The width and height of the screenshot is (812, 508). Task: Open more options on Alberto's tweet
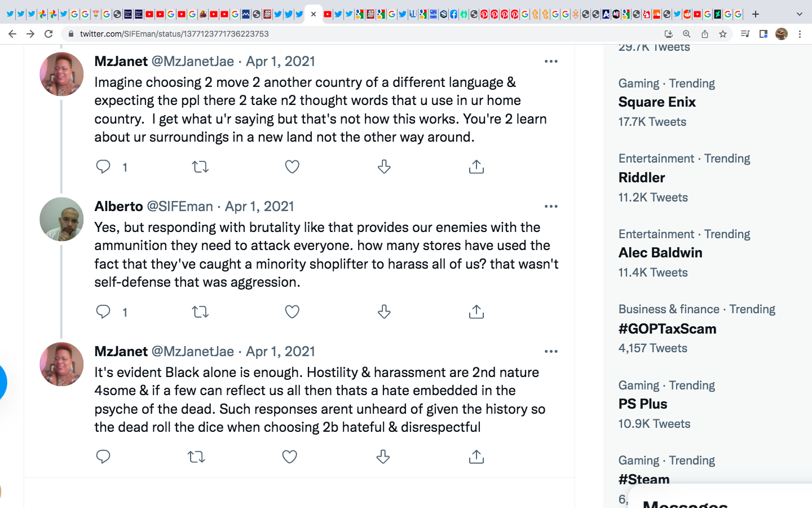(x=551, y=207)
